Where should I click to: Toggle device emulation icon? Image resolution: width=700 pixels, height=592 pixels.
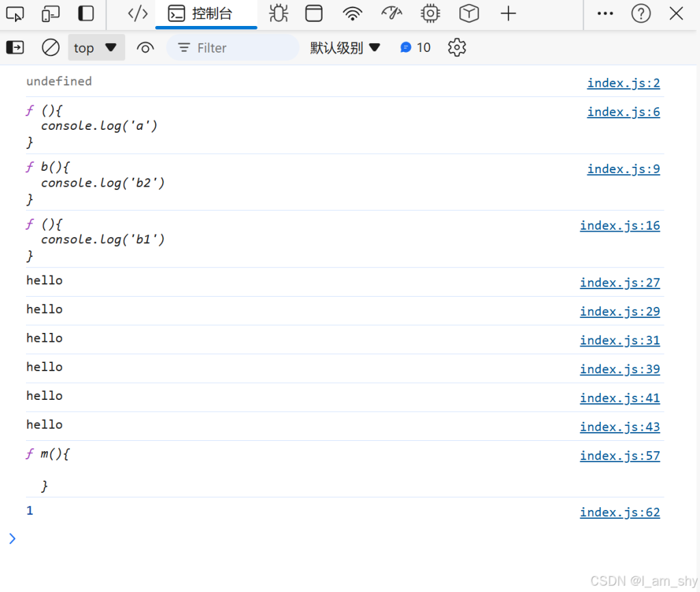(51, 14)
